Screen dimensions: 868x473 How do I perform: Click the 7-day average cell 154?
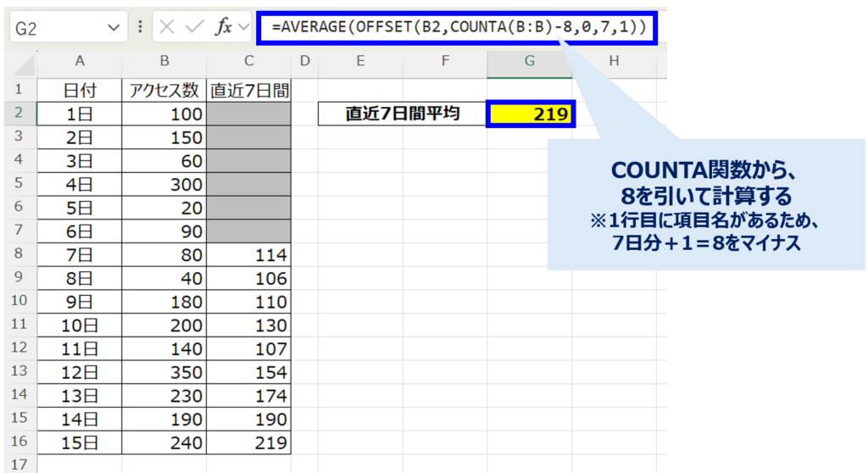tap(249, 372)
